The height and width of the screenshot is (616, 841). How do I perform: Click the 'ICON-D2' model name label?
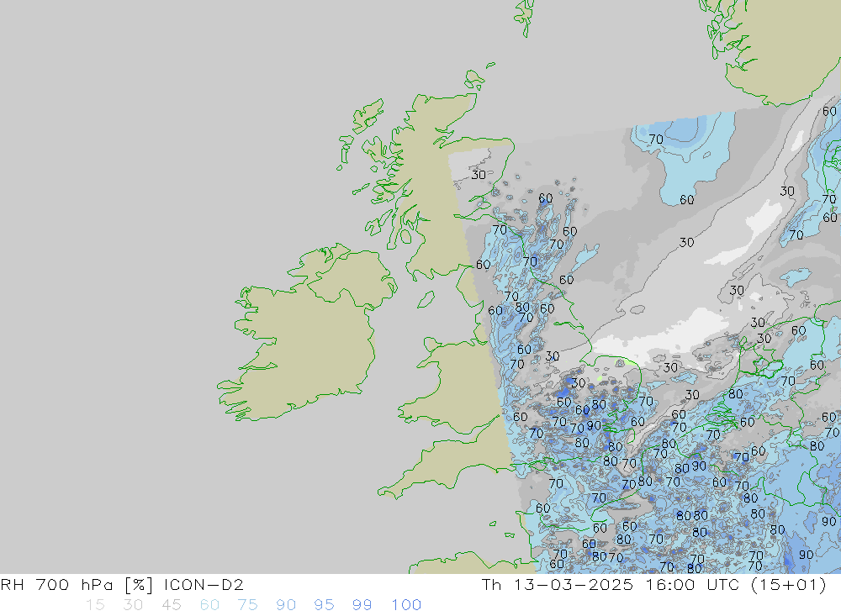pyautogui.click(x=204, y=584)
